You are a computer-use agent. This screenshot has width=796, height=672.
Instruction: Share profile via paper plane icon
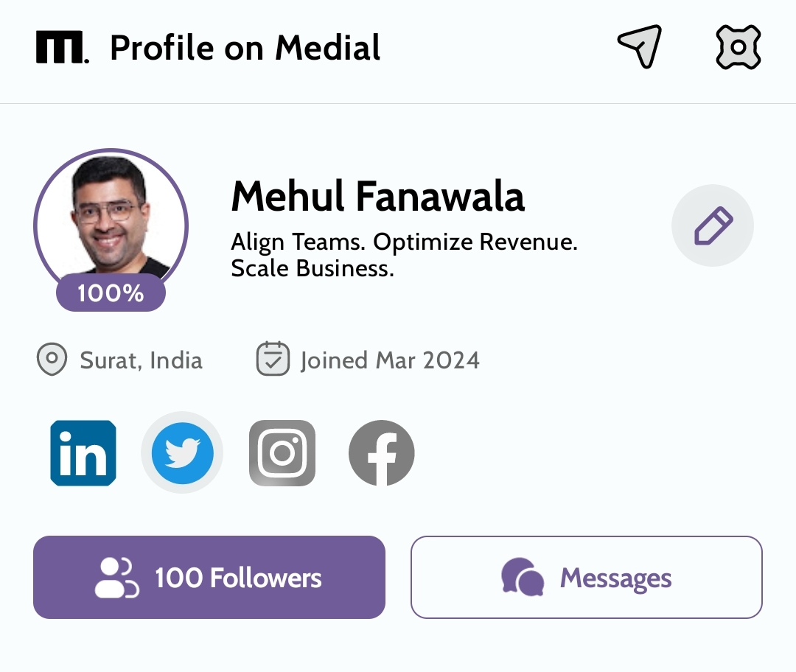pos(640,47)
